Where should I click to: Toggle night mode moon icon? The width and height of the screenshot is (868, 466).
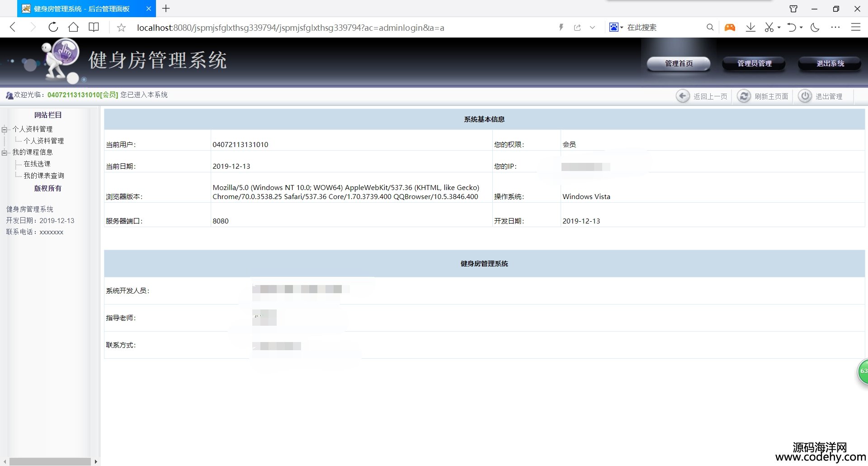[x=815, y=28]
